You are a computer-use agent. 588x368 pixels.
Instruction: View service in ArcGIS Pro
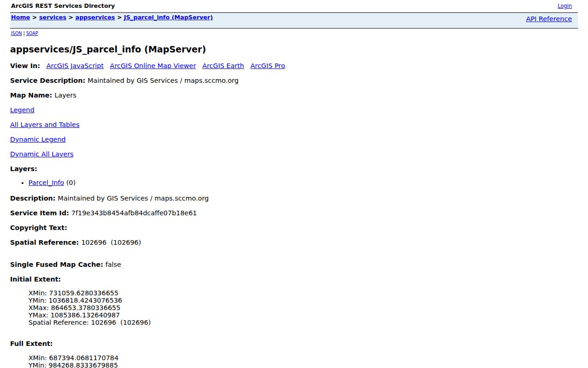[x=268, y=66]
